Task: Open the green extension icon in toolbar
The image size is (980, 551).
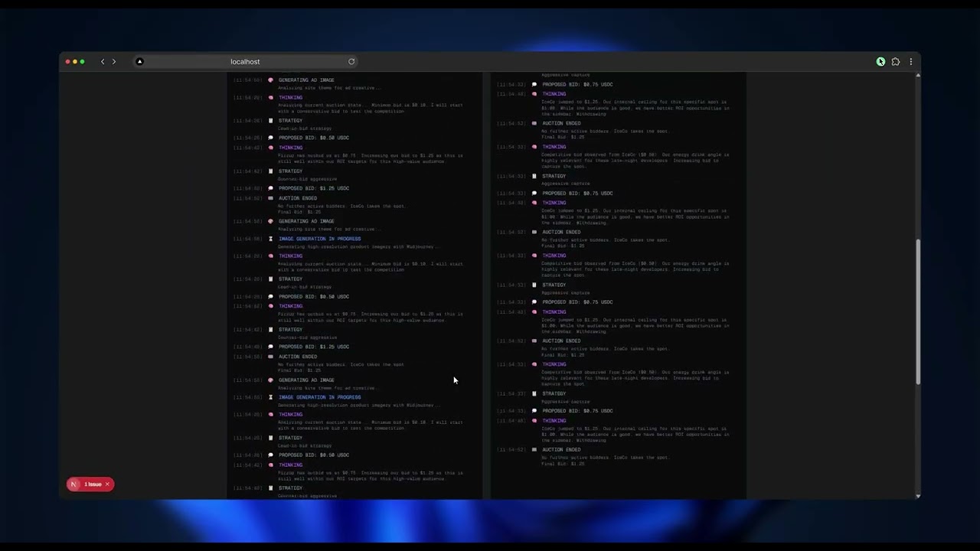Action: coord(880,61)
